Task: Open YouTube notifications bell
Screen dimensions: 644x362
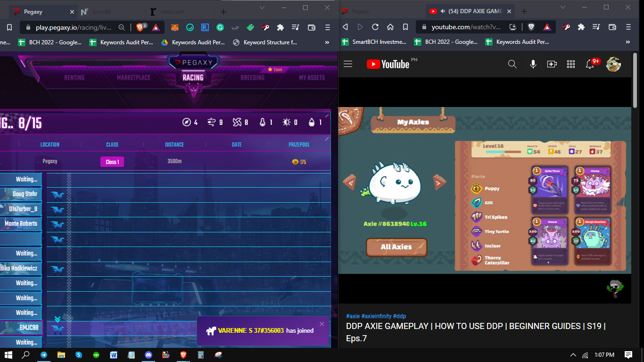Action: click(x=590, y=64)
